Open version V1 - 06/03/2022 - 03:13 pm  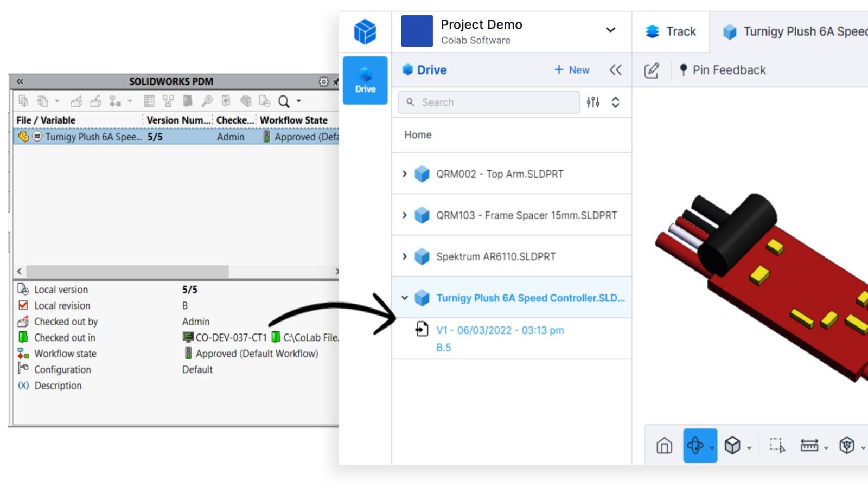coord(500,330)
